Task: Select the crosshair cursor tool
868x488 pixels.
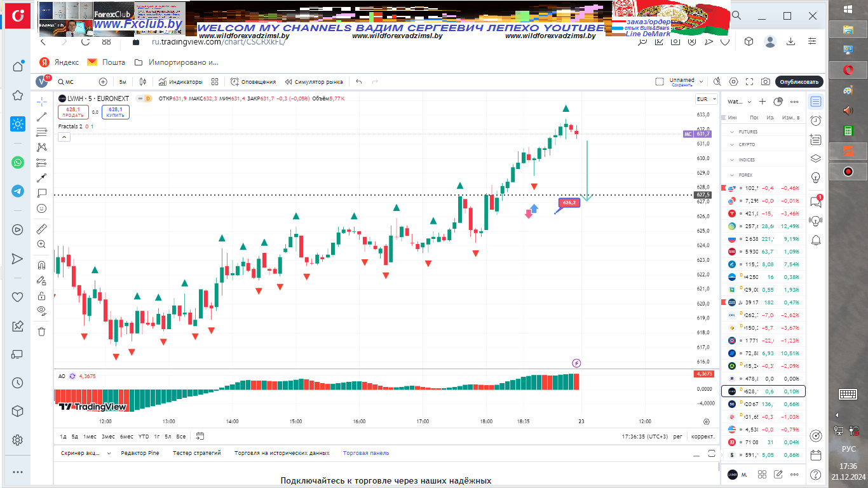Action: [42, 101]
